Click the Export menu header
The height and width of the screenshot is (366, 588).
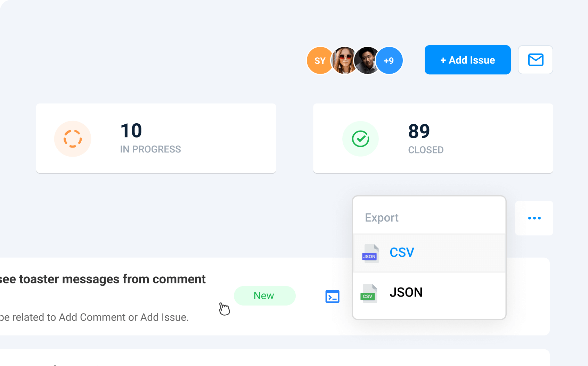[382, 218]
